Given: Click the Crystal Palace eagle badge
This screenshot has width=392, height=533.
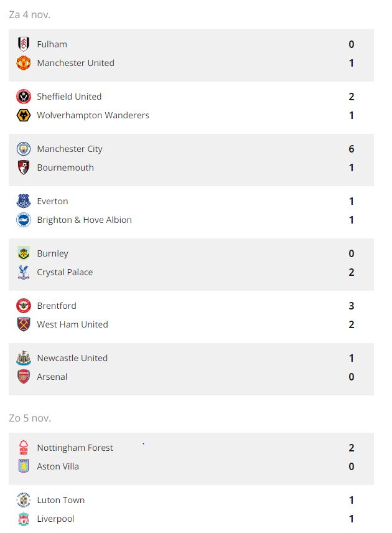Looking at the screenshot, I should pyautogui.click(x=24, y=272).
